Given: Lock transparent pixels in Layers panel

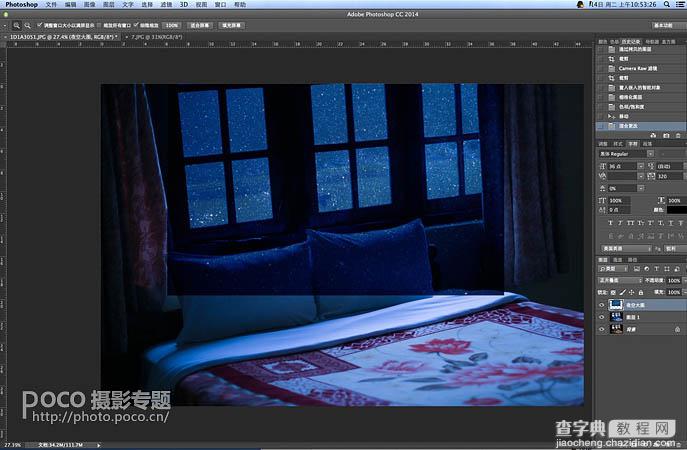Looking at the screenshot, I should (613, 292).
